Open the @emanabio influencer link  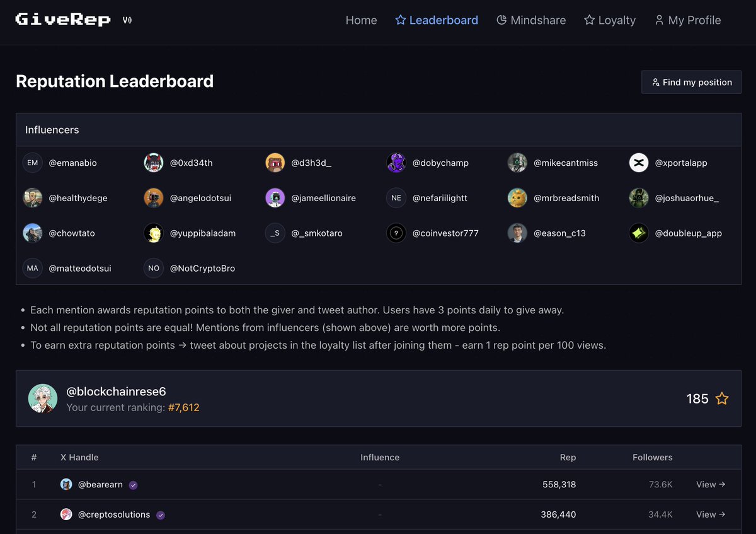point(72,163)
